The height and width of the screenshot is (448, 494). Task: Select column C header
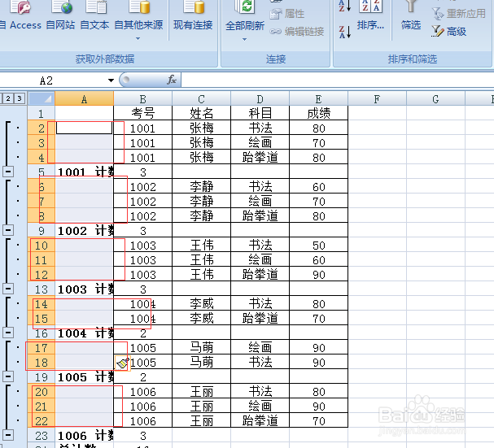201,99
